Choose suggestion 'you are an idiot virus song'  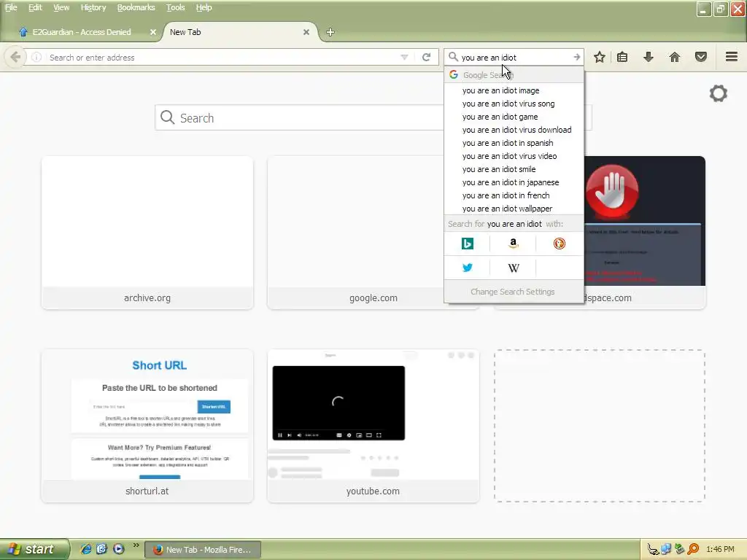click(x=514, y=104)
